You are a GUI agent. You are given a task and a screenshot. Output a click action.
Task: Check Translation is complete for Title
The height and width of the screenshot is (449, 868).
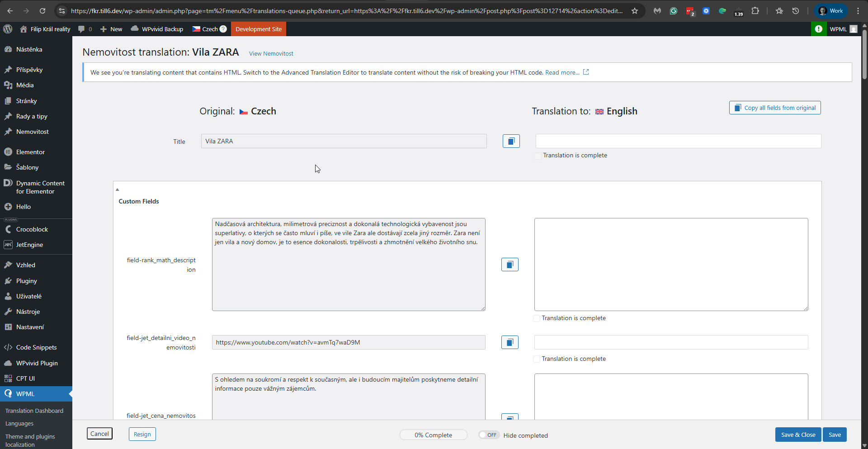[x=538, y=156]
